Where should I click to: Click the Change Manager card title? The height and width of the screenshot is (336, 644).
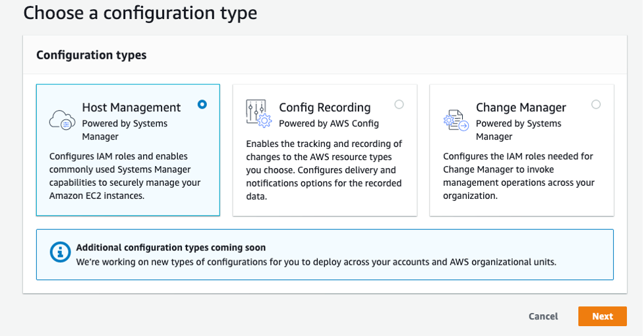point(521,107)
